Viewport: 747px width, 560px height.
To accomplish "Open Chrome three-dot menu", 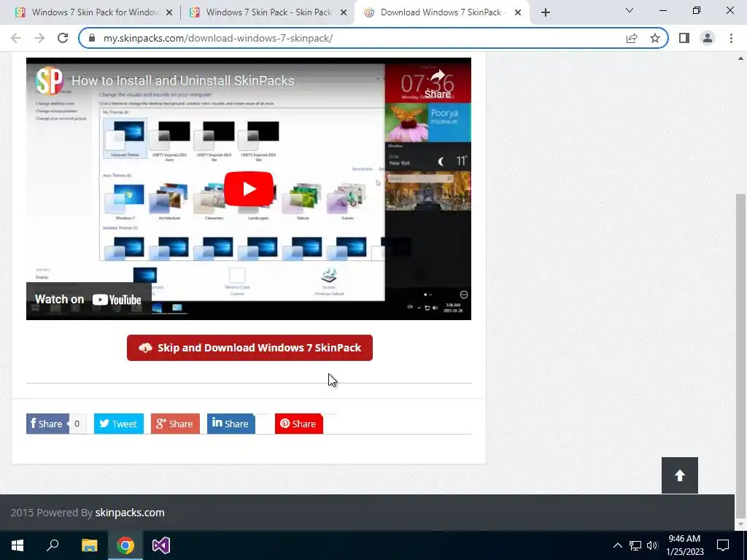I will click(731, 38).
